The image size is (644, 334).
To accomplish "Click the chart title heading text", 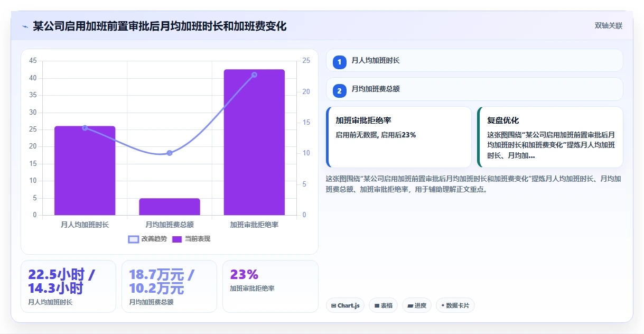I will [160, 26].
